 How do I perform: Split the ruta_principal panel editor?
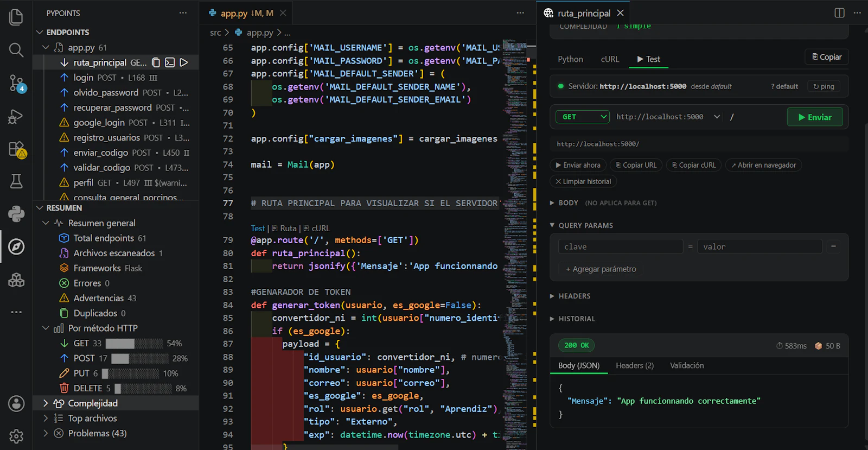point(839,13)
